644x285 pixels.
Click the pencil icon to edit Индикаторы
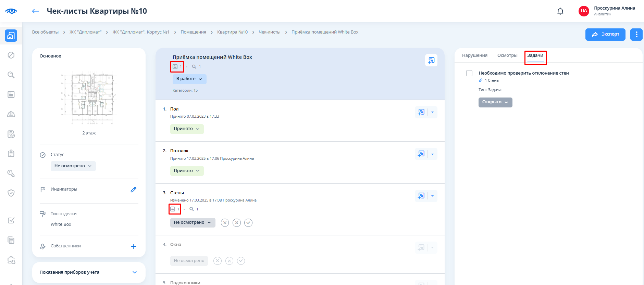(134, 190)
